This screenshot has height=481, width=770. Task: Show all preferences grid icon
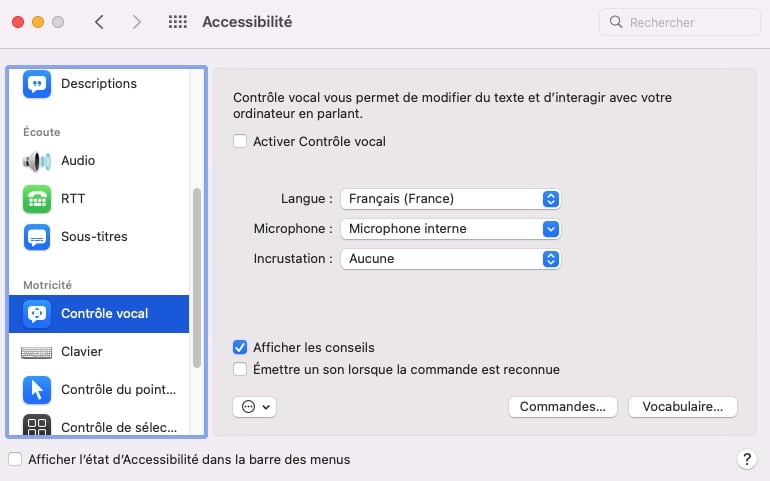178,22
